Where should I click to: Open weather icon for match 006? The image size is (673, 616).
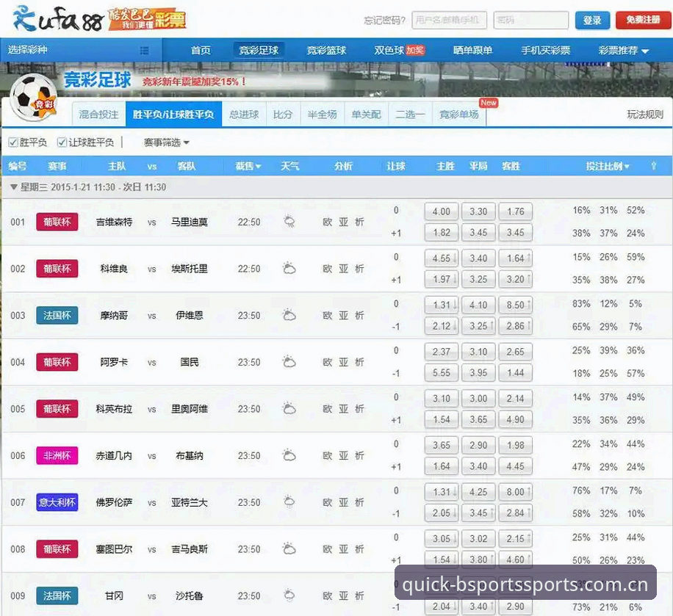(x=289, y=455)
